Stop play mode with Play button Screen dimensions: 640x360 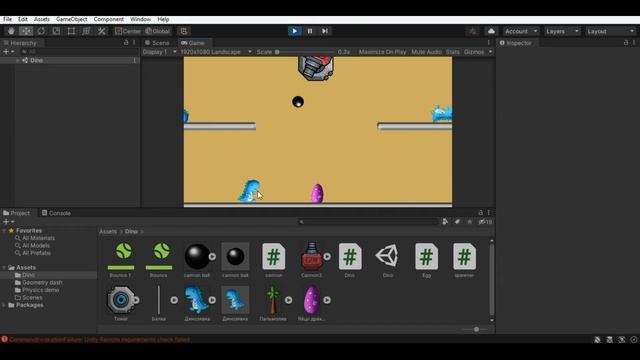click(294, 31)
